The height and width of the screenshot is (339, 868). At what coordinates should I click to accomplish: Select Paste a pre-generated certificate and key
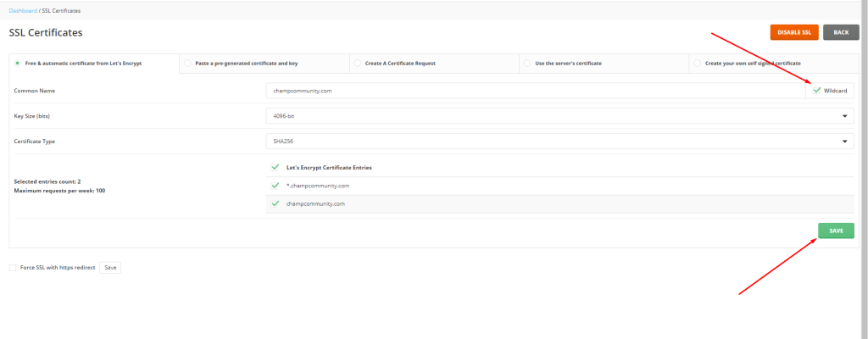(187, 64)
